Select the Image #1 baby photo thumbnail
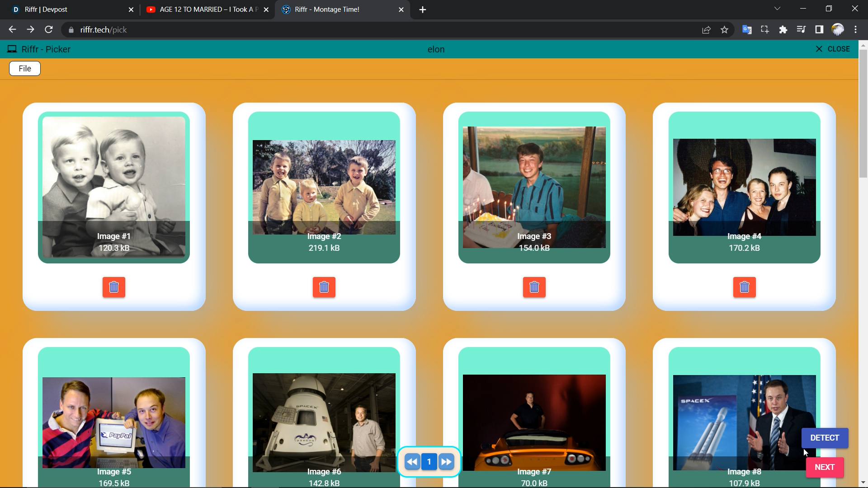The image size is (868, 488). 114,181
